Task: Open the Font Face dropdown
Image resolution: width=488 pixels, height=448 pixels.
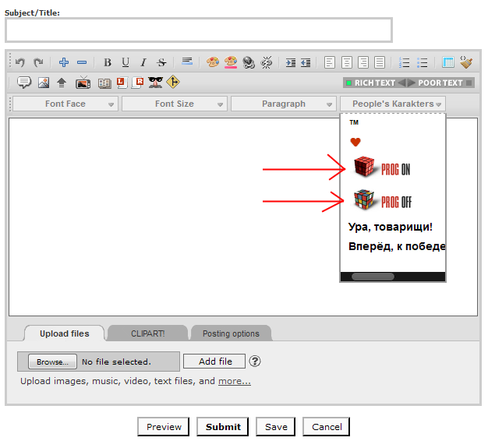Action: pos(65,104)
